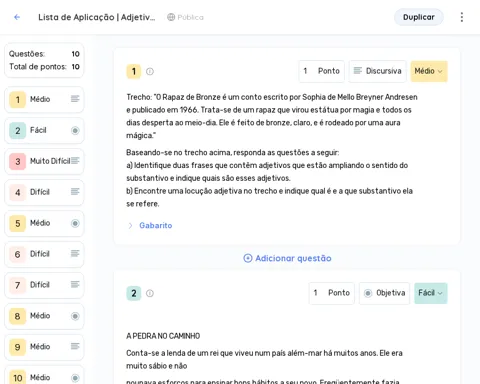This screenshot has width=480, height=384.
Task: Select sidebar question 7 Difícil
Action: [x=44, y=285]
